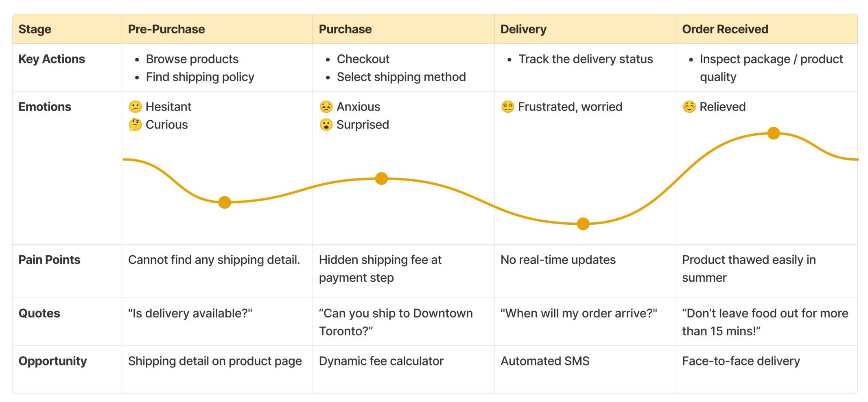
Task: Click the thinking Curious emoji
Action: (135, 125)
